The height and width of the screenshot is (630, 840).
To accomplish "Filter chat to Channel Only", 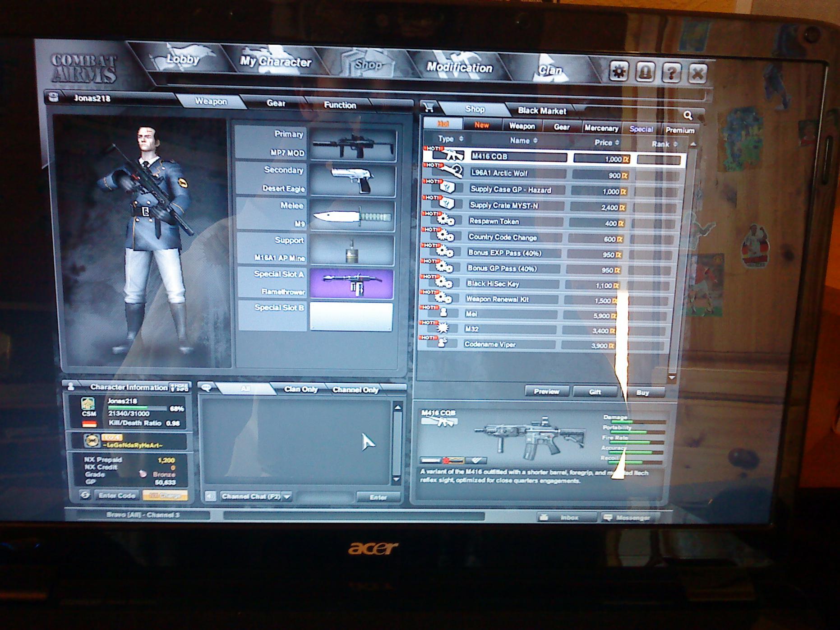I will pos(355,389).
